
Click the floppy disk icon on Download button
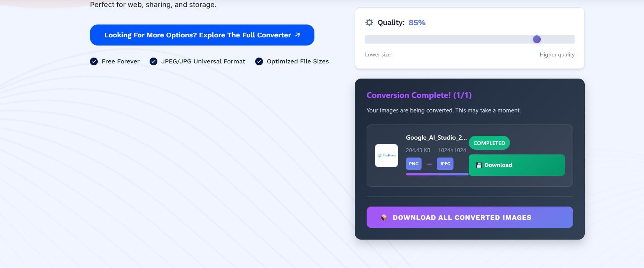(478, 165)
